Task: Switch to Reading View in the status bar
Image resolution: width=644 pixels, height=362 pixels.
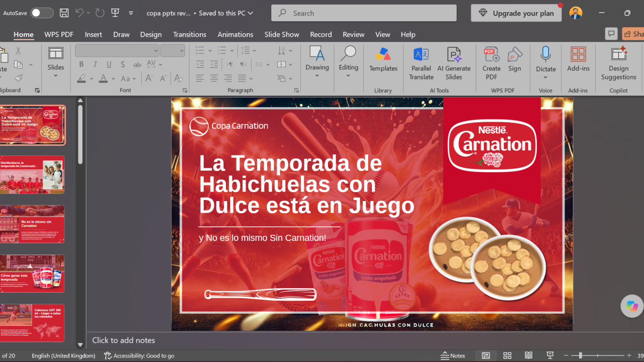Action: 528,355
